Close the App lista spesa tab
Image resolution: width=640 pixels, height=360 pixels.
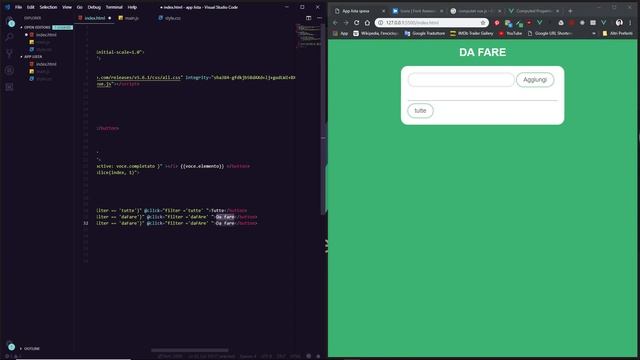(383, 11)
